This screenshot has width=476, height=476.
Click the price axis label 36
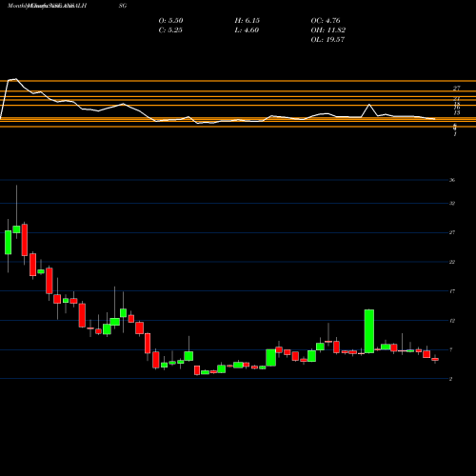pyautogui.click(x=452, y=180)
